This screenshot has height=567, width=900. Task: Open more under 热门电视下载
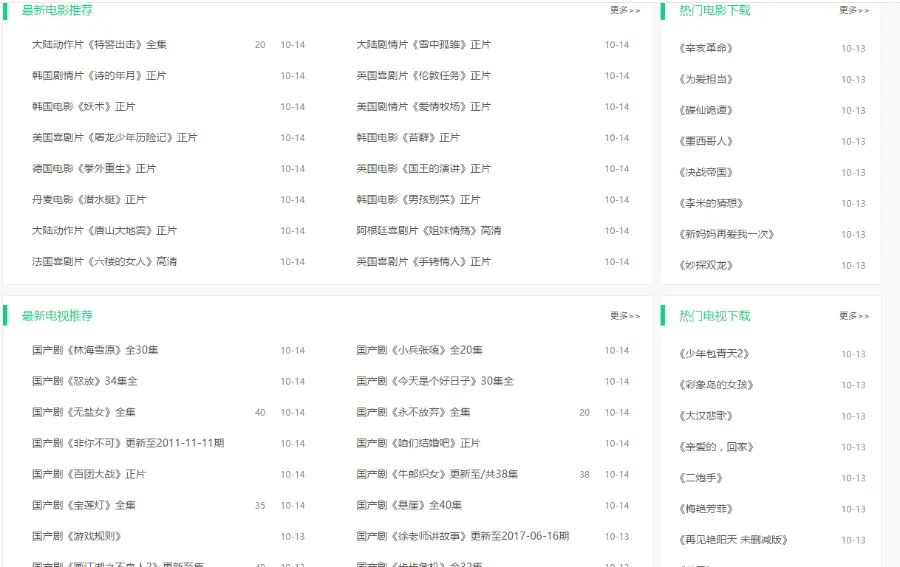click(854, 316)
